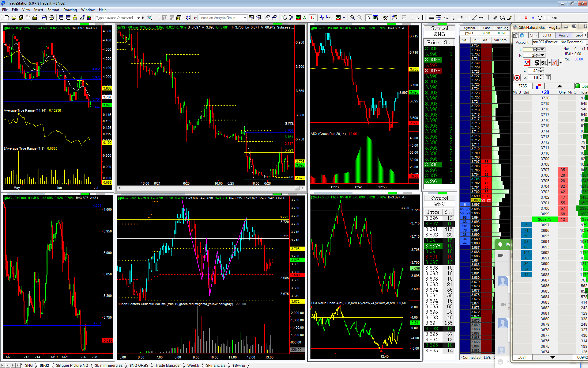Screen dimensions: 588x368
Task: Toggle the green Open indicator in Matrix
Action: pos(578,86)
